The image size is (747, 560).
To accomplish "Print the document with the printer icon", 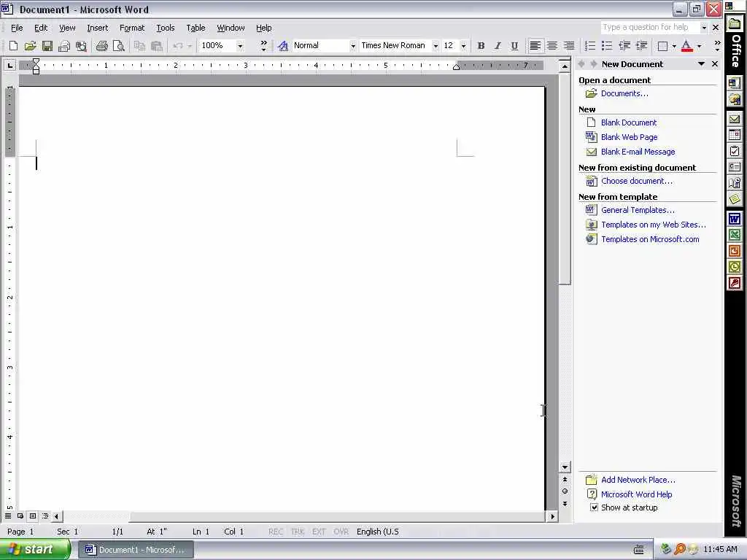I will [102, 46].
